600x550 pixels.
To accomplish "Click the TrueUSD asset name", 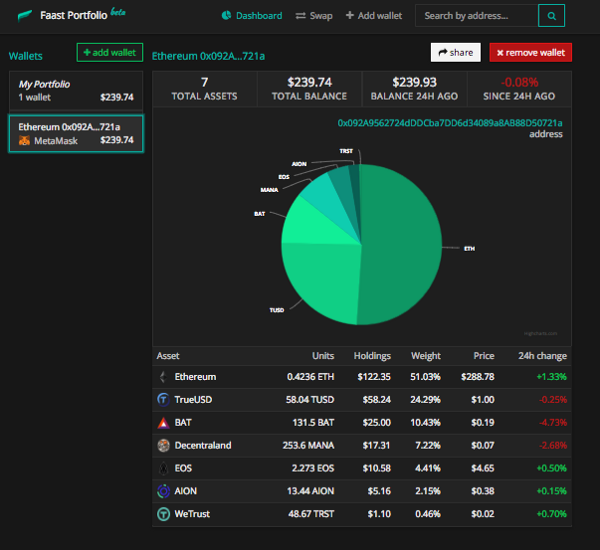I will click(193, 400).
